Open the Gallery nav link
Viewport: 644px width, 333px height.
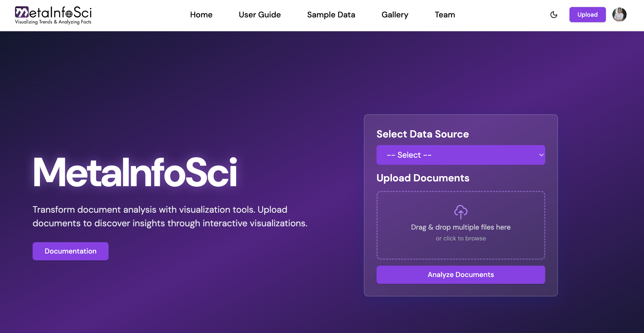395,15
